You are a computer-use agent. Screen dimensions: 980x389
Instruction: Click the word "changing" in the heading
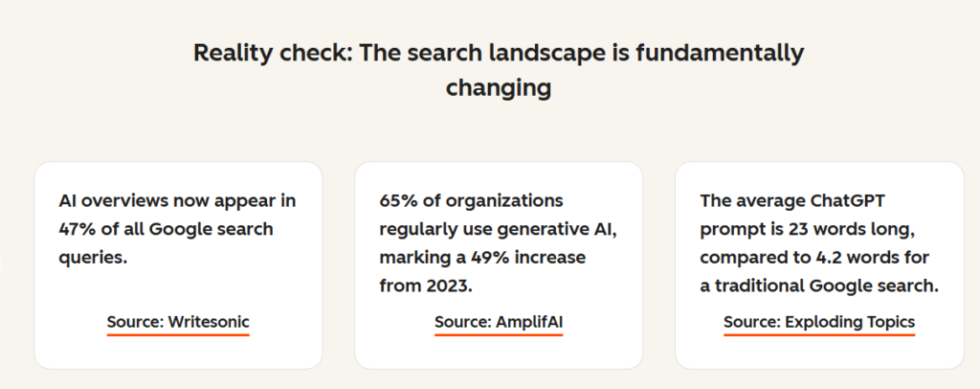click(x=499, y=88)
